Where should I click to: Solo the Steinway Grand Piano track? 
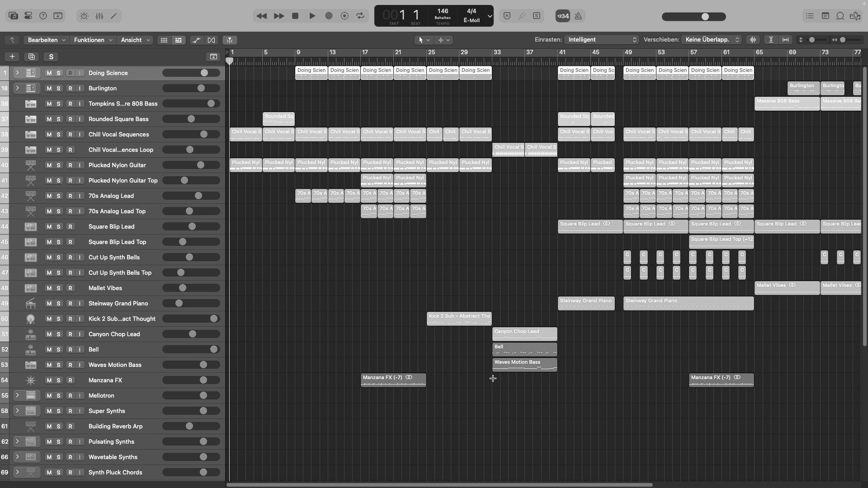[58, 304]
